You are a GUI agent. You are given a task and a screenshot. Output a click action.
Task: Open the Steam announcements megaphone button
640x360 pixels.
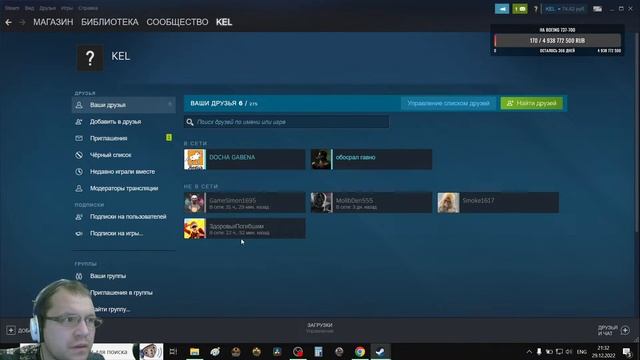pyautogui.click(x=502, y=9)
